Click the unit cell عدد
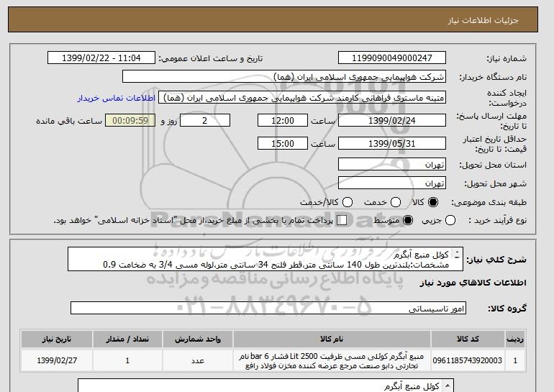 [198, 361]
